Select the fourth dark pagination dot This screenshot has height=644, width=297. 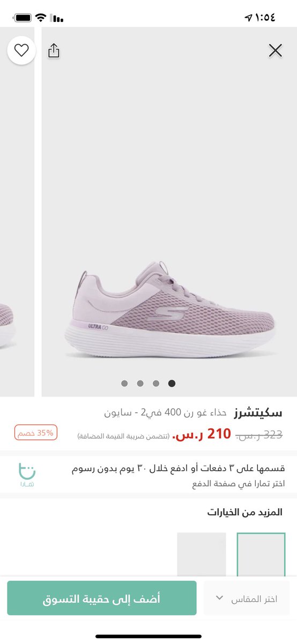(x=172, y=383)
